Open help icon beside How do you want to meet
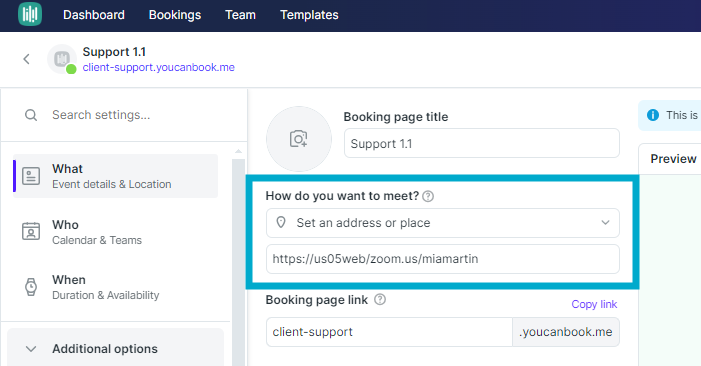The image size is (701, 366). click(428, 196)
